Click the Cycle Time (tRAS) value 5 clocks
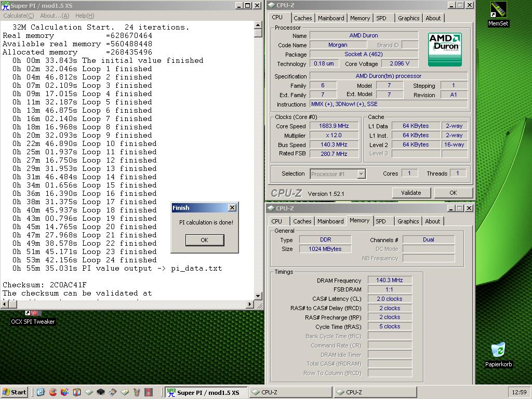Screen dimensions: 532x399 tap(390, 326)
